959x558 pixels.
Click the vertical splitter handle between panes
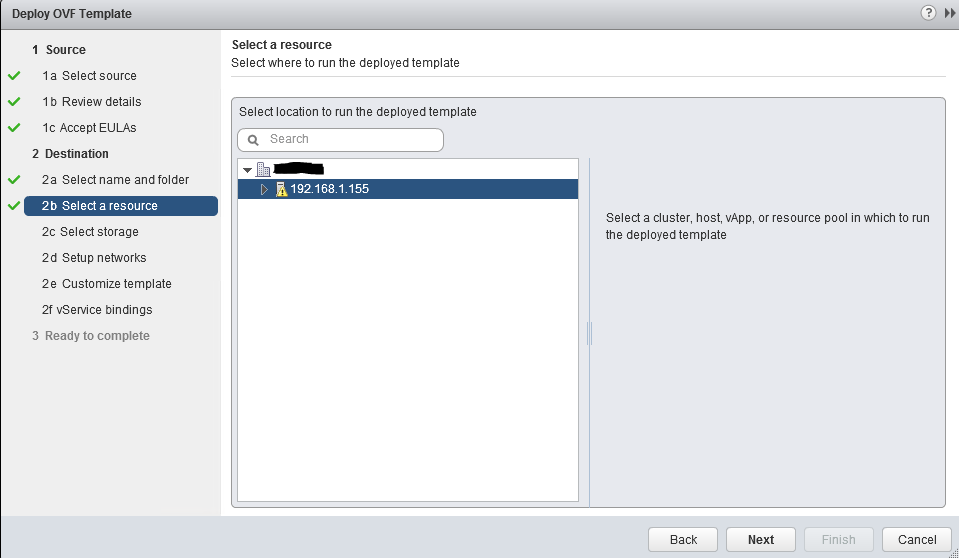589,333
